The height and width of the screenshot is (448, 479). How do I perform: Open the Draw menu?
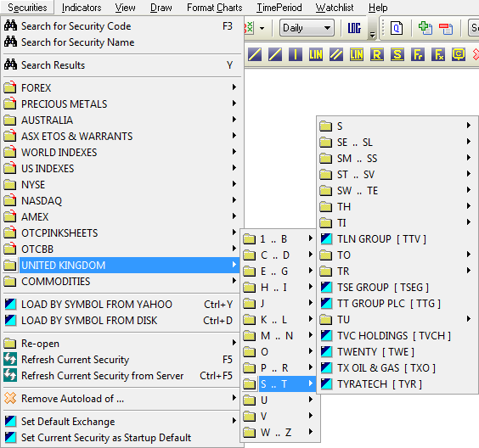point(161,8)
